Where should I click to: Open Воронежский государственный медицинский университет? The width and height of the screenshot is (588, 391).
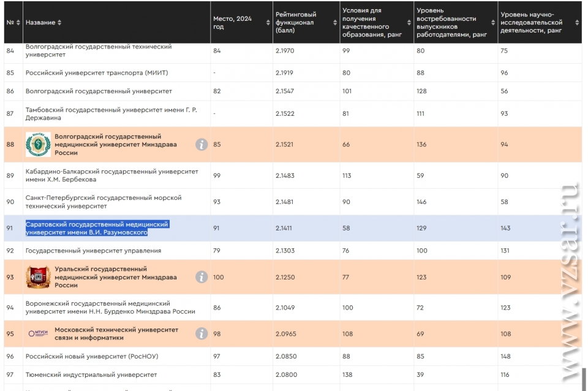coord(110,307)
